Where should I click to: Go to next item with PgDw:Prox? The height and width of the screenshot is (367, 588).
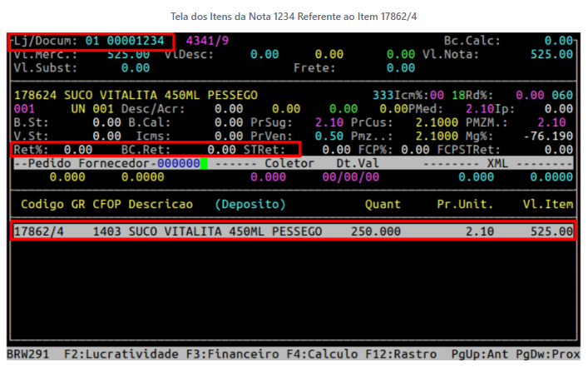tap(550, 355)
